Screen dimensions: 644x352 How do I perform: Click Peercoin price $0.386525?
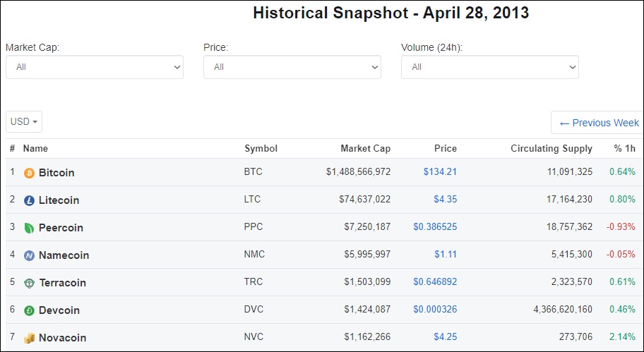(435, 226)
